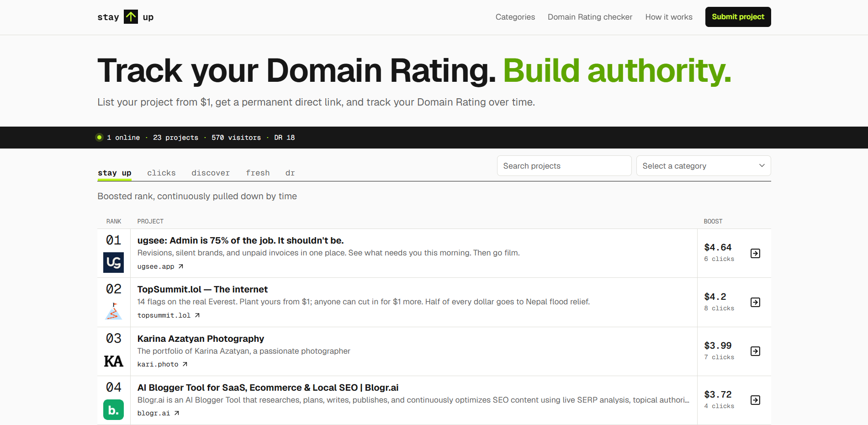Click the boost arrow icon for Blogr.ai

point(756,400)
